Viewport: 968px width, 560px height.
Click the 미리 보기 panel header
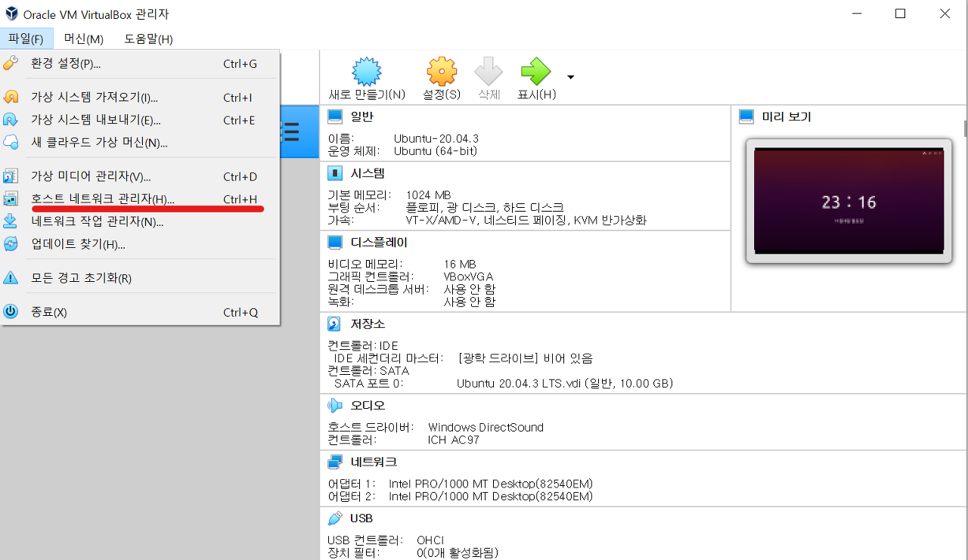coord(786,116)
